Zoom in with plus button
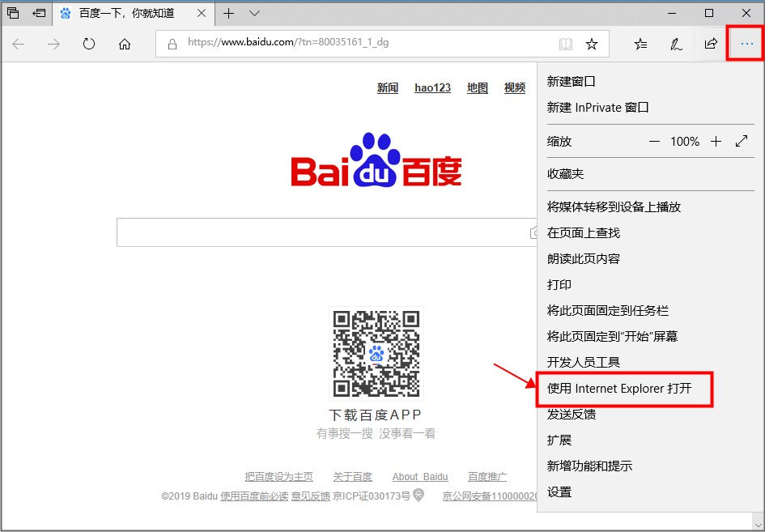Image resolution: width=765 pixels, height=532 pixels. [x=716, y=142]
